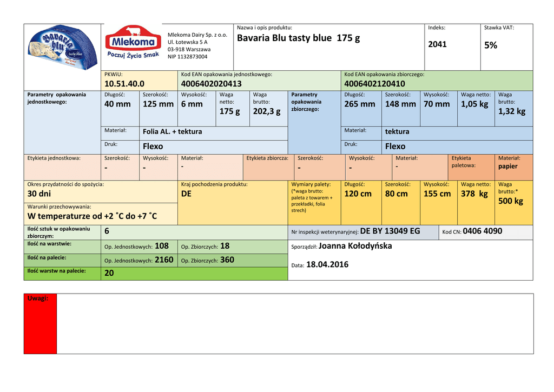The width and height of the screenshot is (554, 392).
Task: Select the product name Bavaria Blu tasty blue
Action: [298, 38]
